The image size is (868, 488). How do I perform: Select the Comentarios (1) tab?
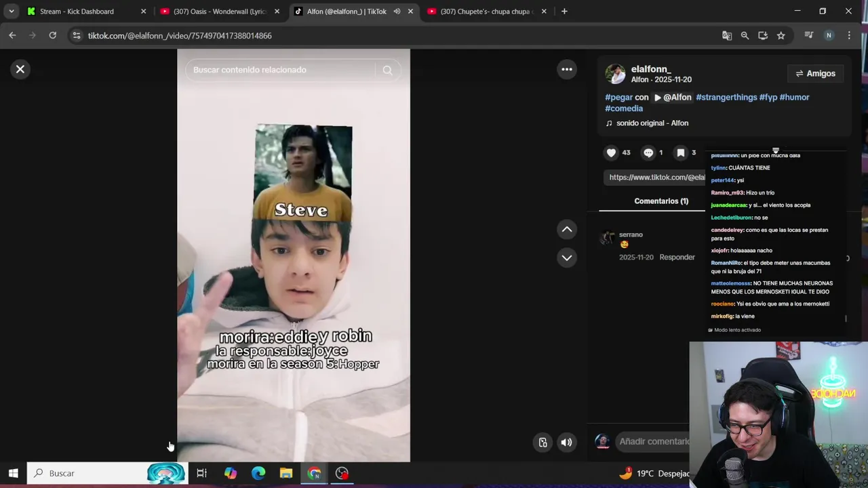661,201
